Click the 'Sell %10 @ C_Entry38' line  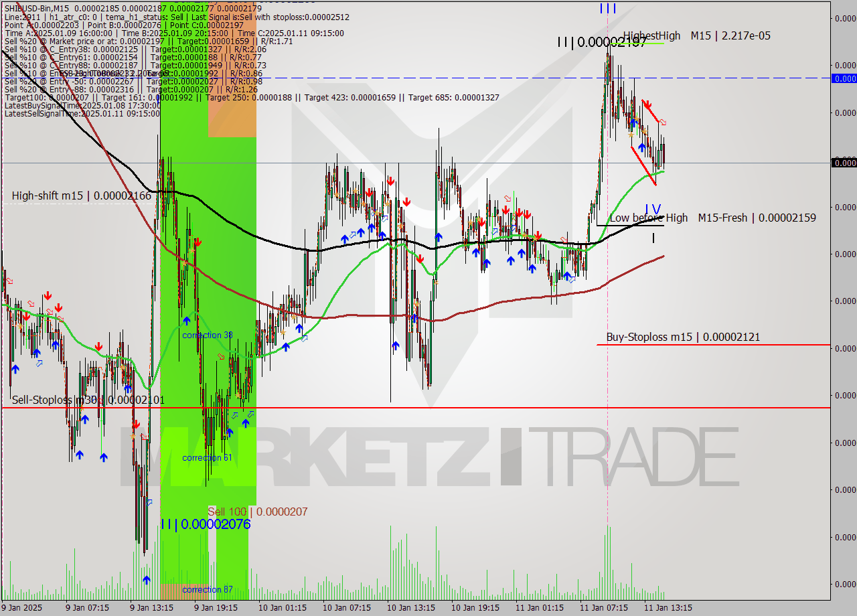(135, 49)
